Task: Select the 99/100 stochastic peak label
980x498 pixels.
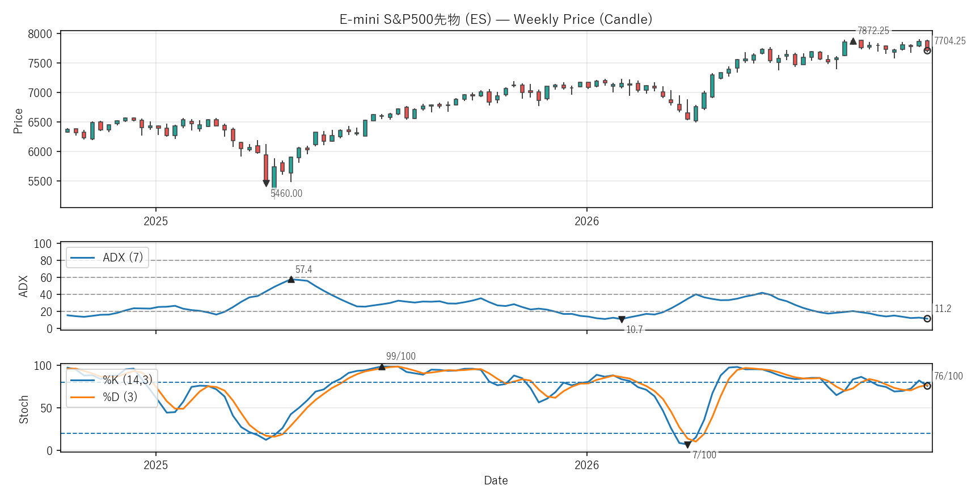Action: point(401,356)
